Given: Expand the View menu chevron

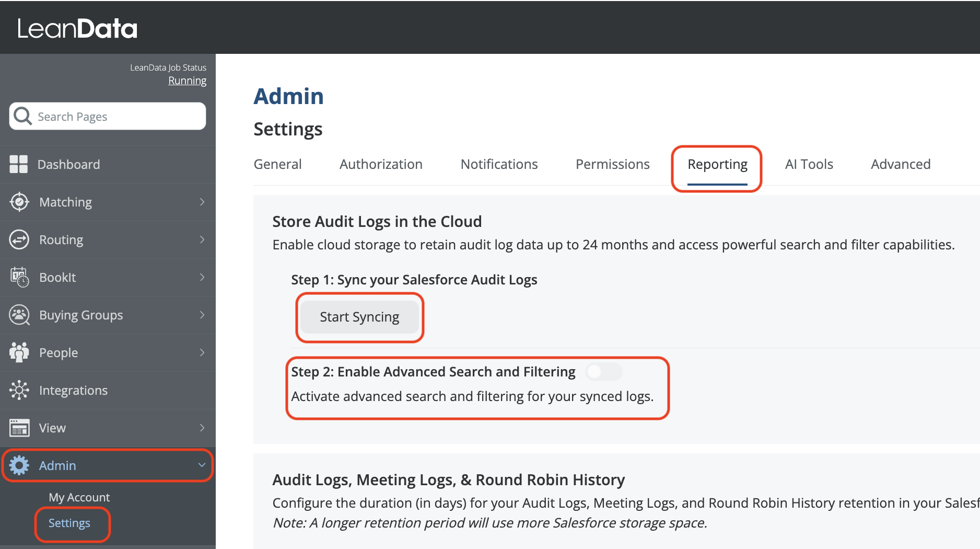Looking at the screenshot, I should 202,428.
